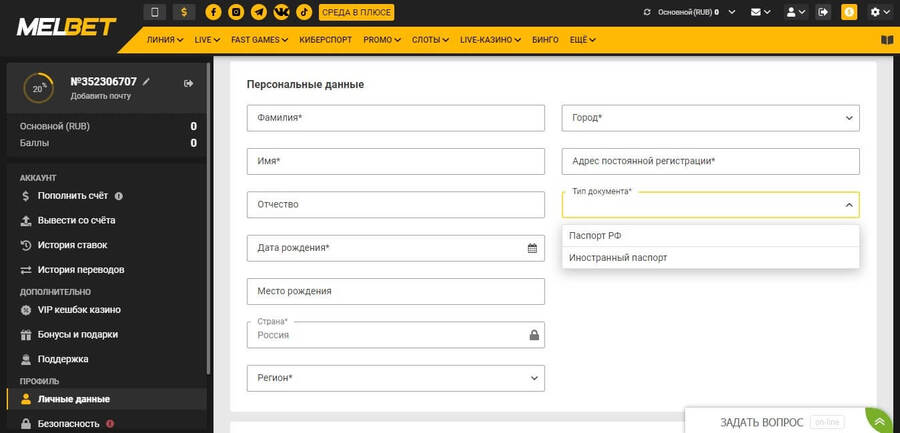Choose Иностранный паспорт option
900x433 pixels.
tap(617, 258)
